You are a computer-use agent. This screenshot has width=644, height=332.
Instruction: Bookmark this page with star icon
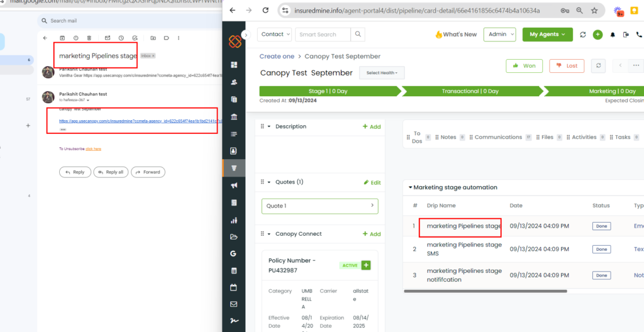[x=594, y=11]
